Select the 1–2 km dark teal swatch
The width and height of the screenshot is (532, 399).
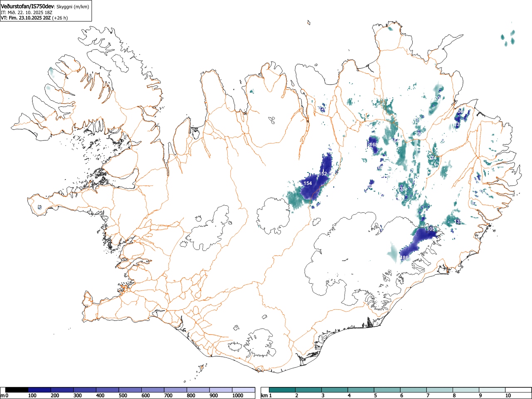click(283, 390)
